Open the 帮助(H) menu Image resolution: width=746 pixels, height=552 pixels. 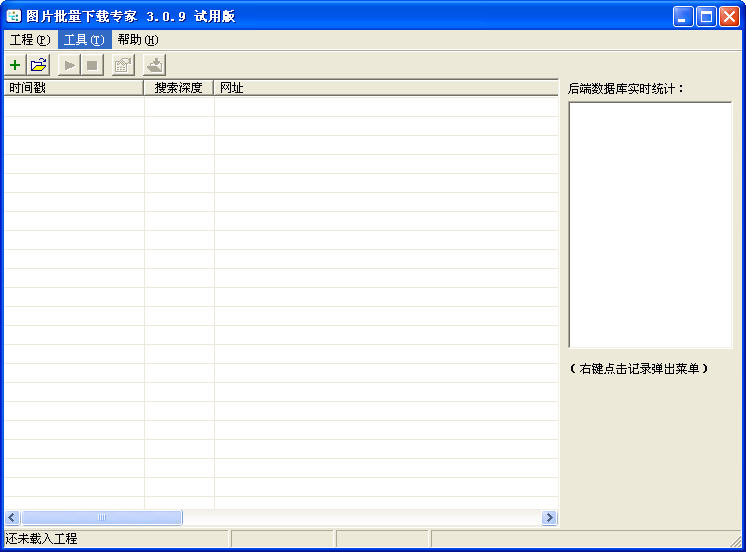[x=138, y=40]
